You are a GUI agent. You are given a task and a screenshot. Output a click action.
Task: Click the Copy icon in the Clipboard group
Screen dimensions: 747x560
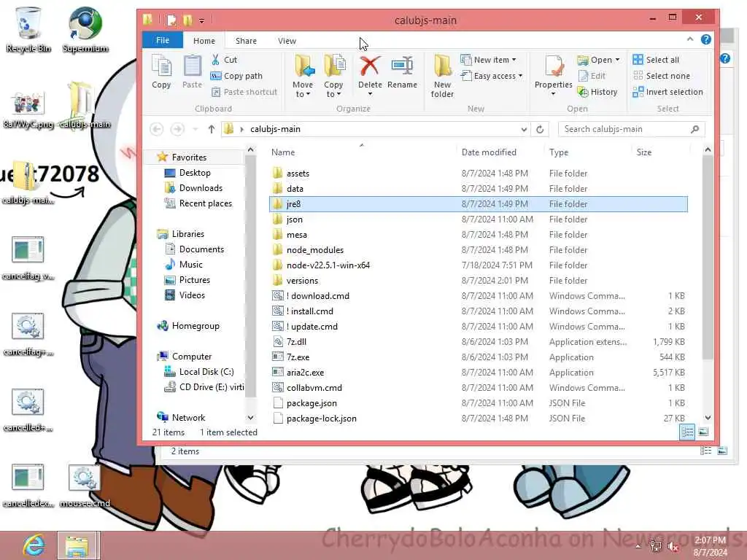point(161,71)
